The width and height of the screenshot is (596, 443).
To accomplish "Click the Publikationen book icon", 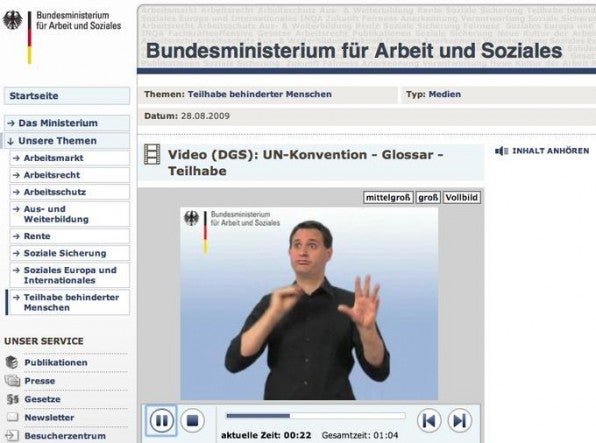I will [12, 362].
